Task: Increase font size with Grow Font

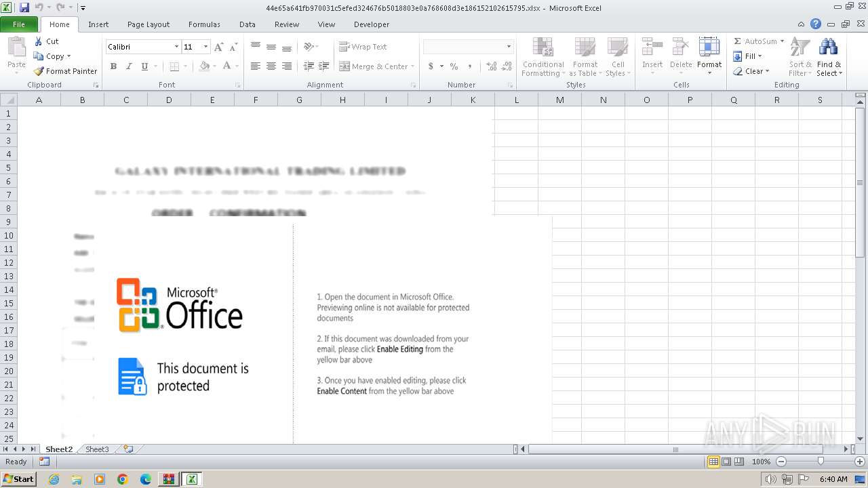Action: coord(218,47)
